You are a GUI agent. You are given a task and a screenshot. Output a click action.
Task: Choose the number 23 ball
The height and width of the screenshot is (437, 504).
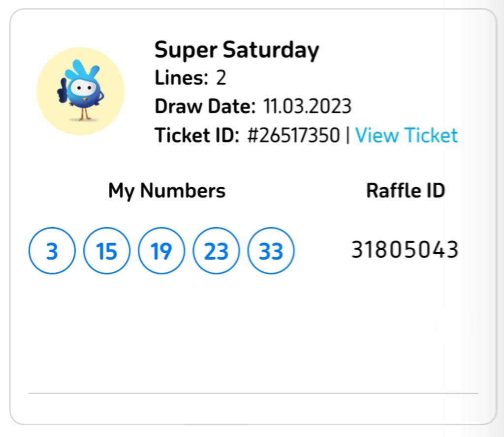216,251
